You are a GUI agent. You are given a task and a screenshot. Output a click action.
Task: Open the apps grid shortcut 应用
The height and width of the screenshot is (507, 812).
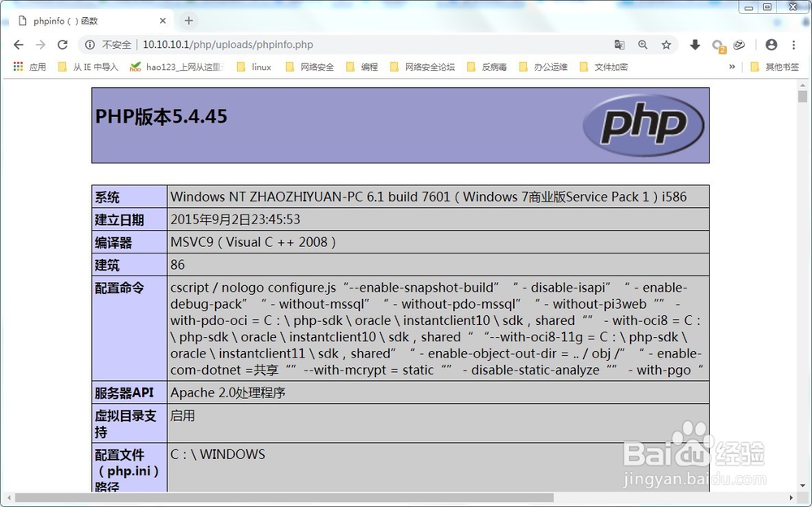(29, 67)
